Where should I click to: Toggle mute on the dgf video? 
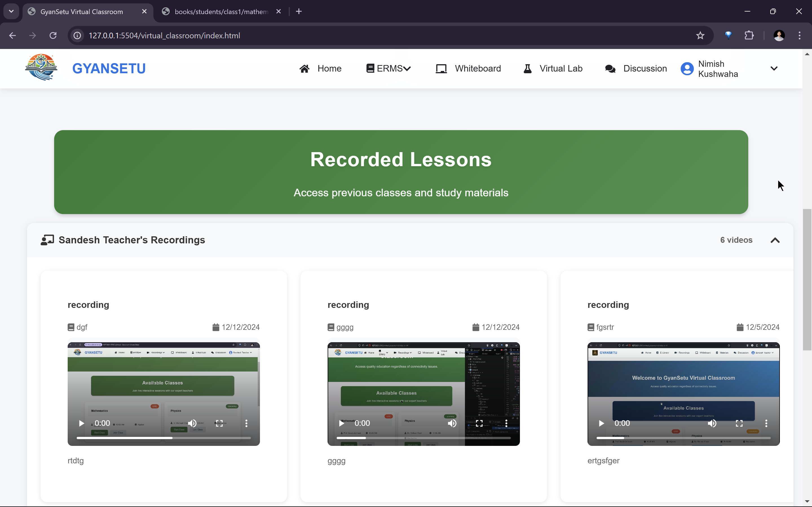[192, 423]
